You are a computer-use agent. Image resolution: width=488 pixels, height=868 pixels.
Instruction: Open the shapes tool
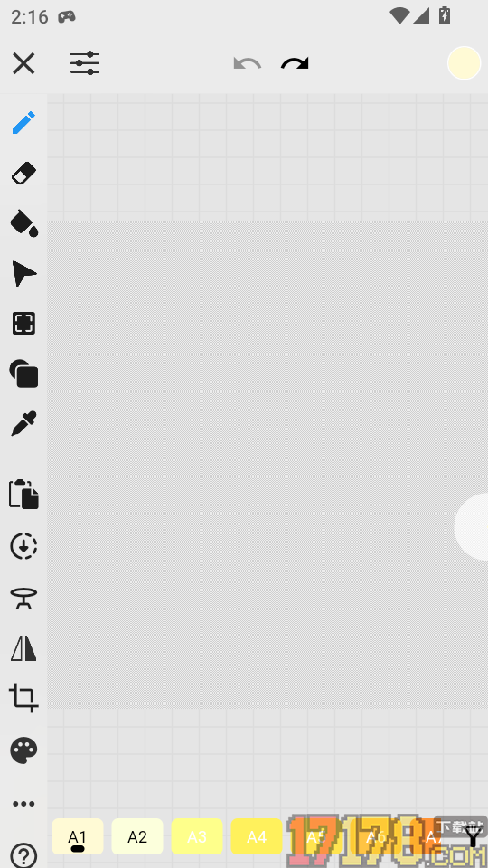23,373
